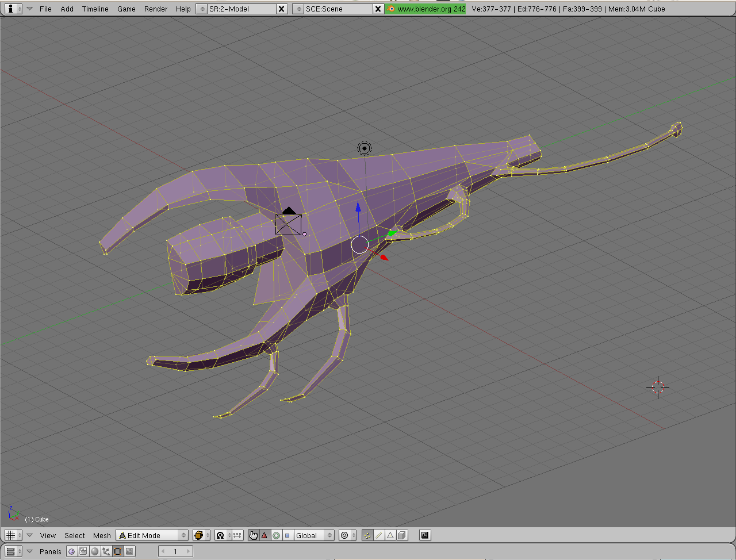Open the Shading panel context sphere
736x560 pixels.
tap(95, 551)
